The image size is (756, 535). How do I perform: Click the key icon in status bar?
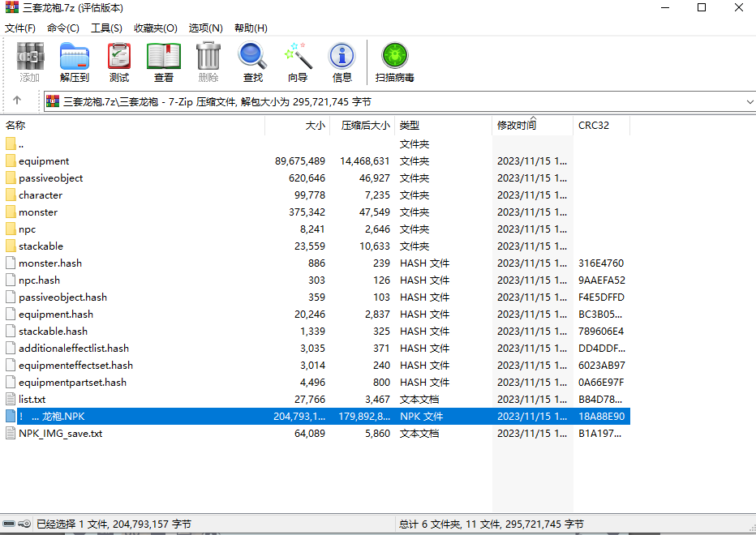pos(24,524)
